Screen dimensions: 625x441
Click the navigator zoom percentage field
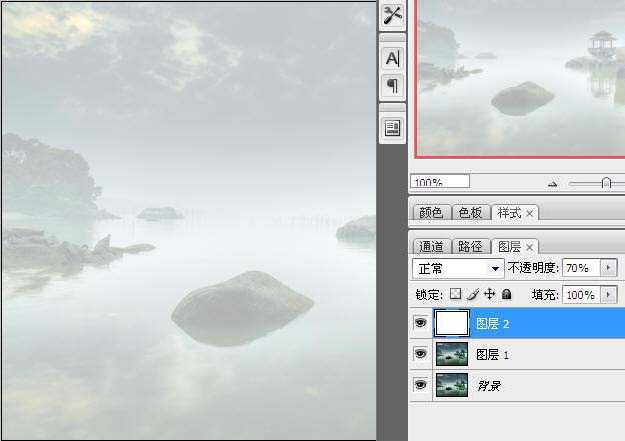[440, 181]
